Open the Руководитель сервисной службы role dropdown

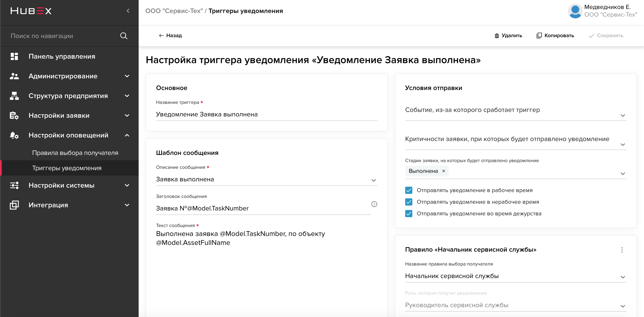click(515, 305)
